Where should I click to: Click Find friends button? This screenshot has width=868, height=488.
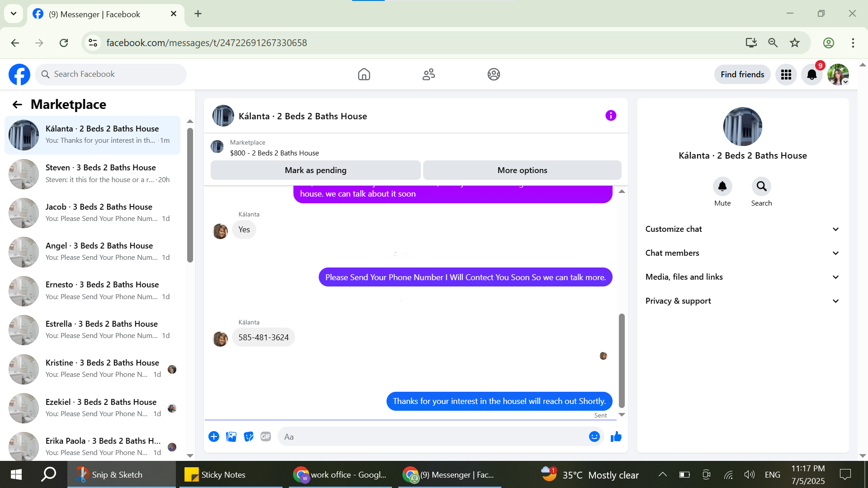coord(742,75)
